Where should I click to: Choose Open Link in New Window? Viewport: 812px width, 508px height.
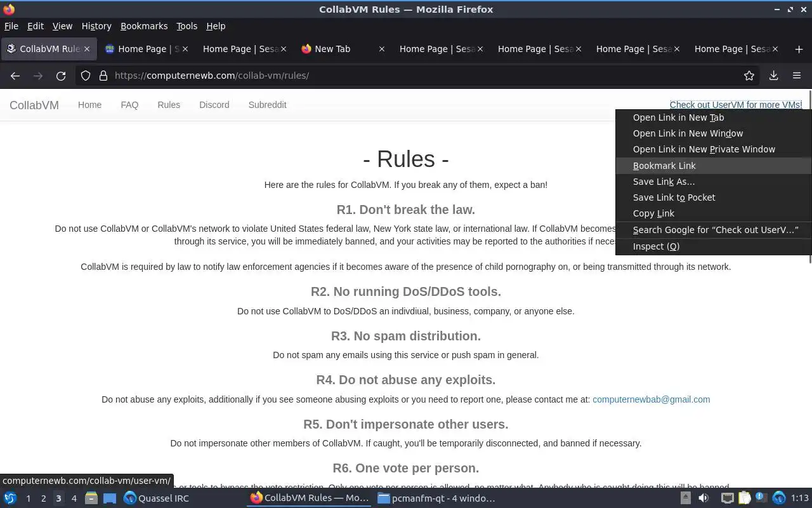[x=713, y=133]
